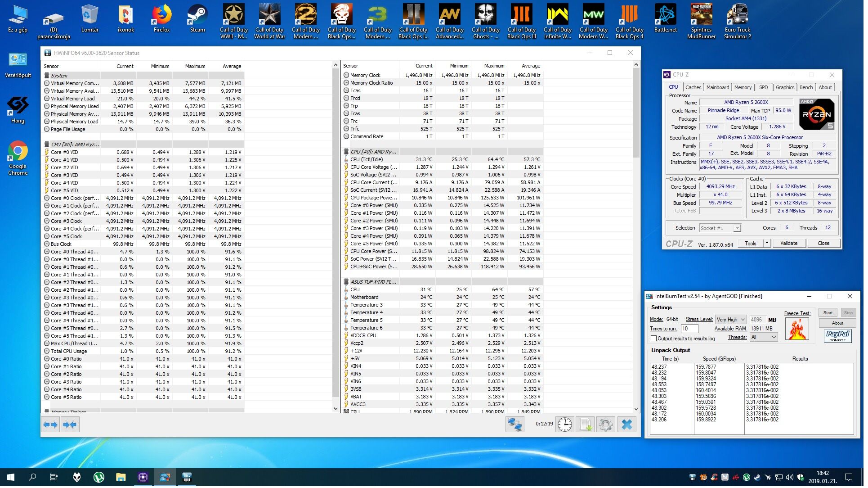Click volume icon in system tray
The width and height of the screenshot is (868, 488).
[x=794, y=479]
